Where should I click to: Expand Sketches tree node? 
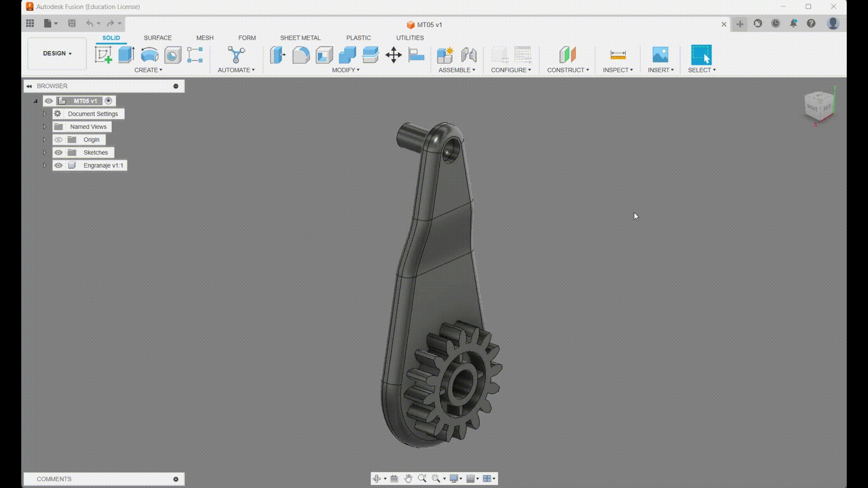[45, 153]
